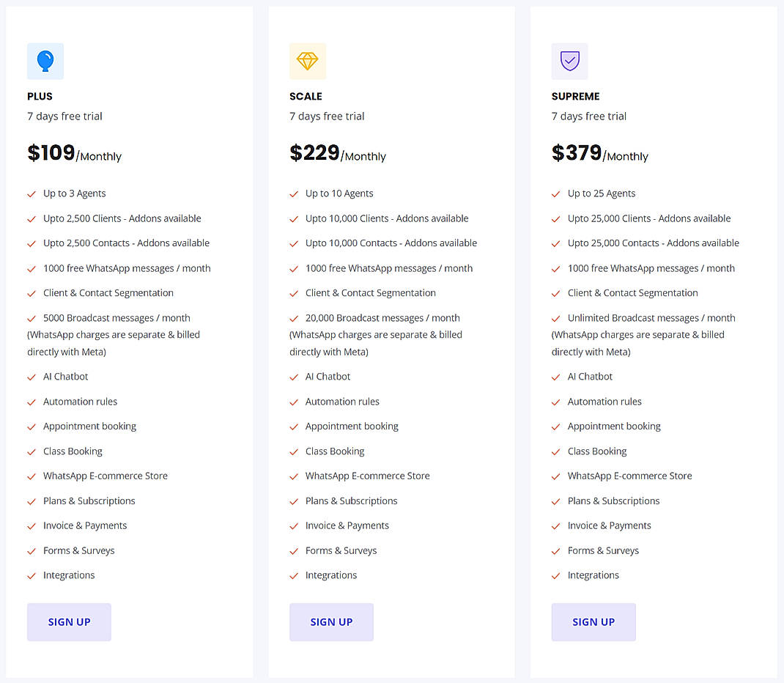The height and width of the screenshot is (683, 784).
Task: Click the checkmark beside 'Up to 25 Agents'
Action: pyautogui.click(x=555, y=193)
